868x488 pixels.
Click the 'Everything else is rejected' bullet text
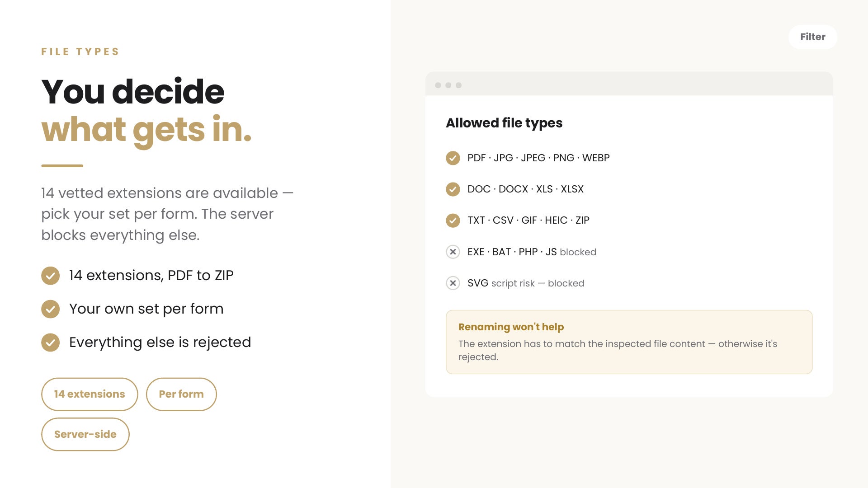coord(160,342)
